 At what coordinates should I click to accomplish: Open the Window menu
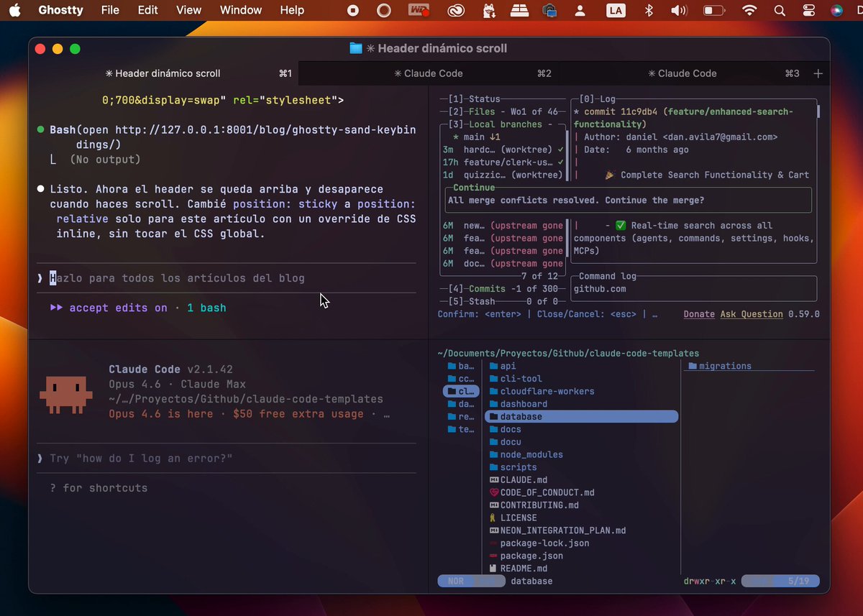tap(241, 10)
